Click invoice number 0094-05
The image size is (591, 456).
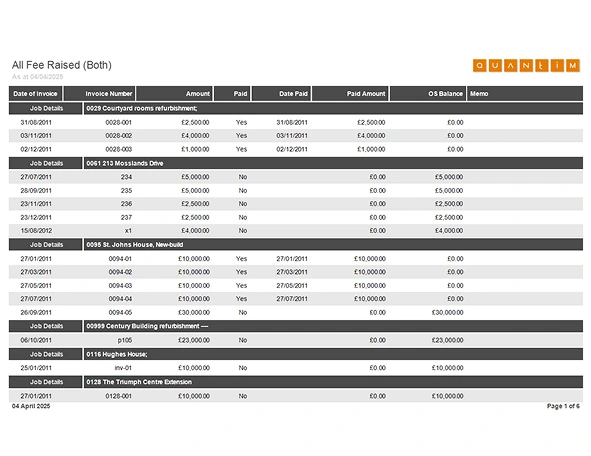pos(120,312)
